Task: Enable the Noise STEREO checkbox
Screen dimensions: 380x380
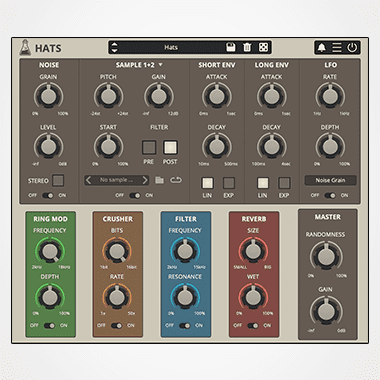Action: click(x=58, y=181)
